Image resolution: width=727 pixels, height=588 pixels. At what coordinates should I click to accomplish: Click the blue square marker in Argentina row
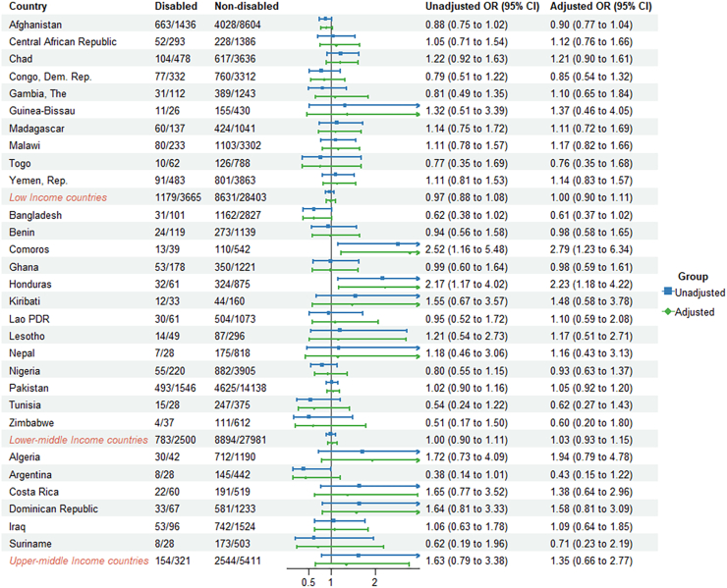tap(304, 469)
